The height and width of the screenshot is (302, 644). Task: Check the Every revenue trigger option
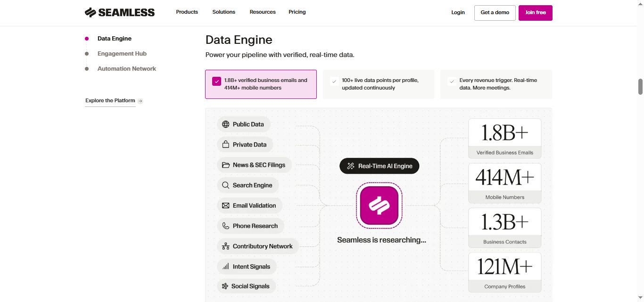(x=452, y=81)
